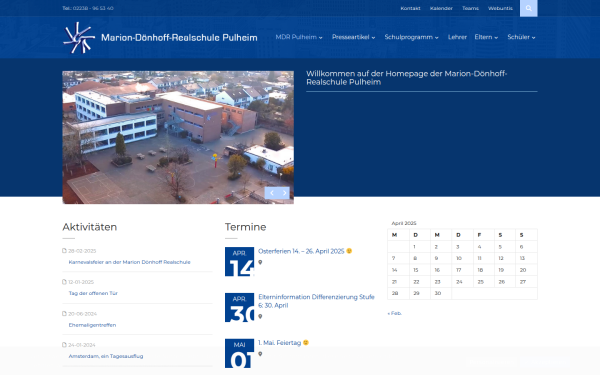Image resolution: width=600 pixels, height=375 pixels.
Task: Click document icon beside date 28-02-2025
Action: [x=64, y=251]
